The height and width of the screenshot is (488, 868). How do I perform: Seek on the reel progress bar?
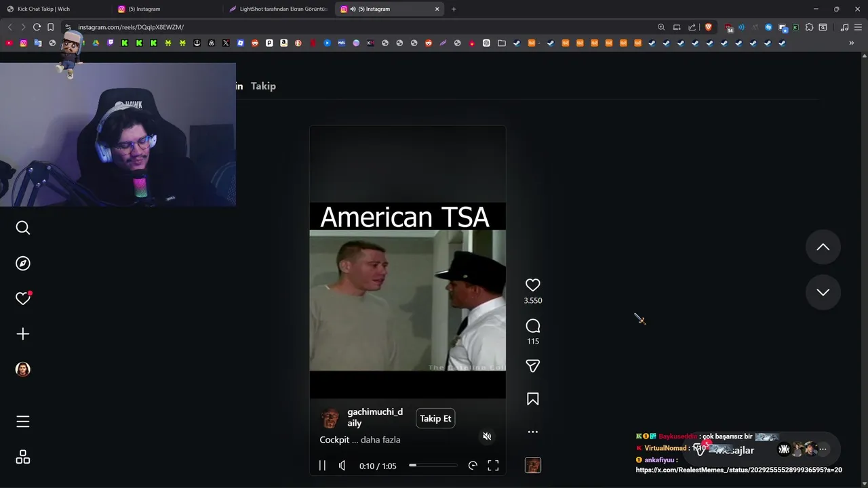pyautogui.click(x=433, y=466)
